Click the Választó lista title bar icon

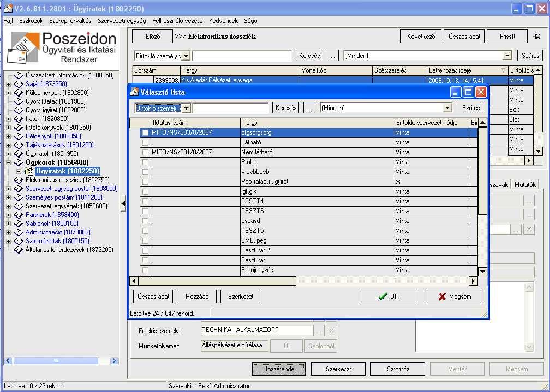pos(134,92)
